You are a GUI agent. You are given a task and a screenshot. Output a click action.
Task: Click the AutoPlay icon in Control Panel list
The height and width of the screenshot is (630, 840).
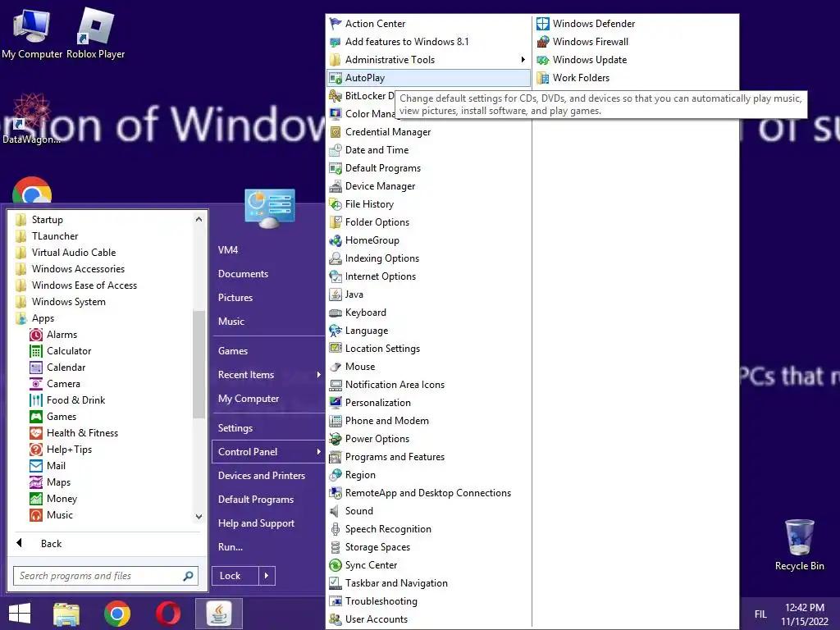336,78
